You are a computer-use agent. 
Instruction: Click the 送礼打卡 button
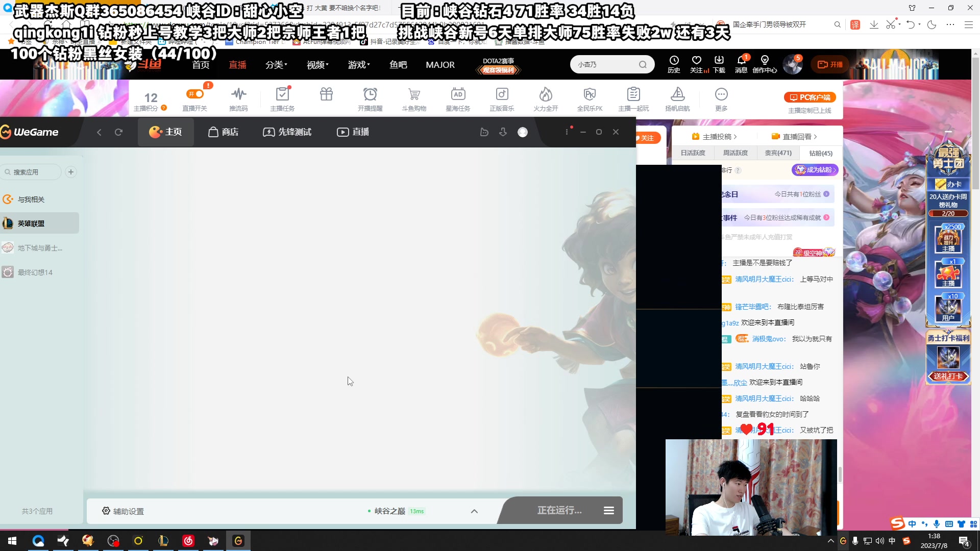tap(948, 377)
